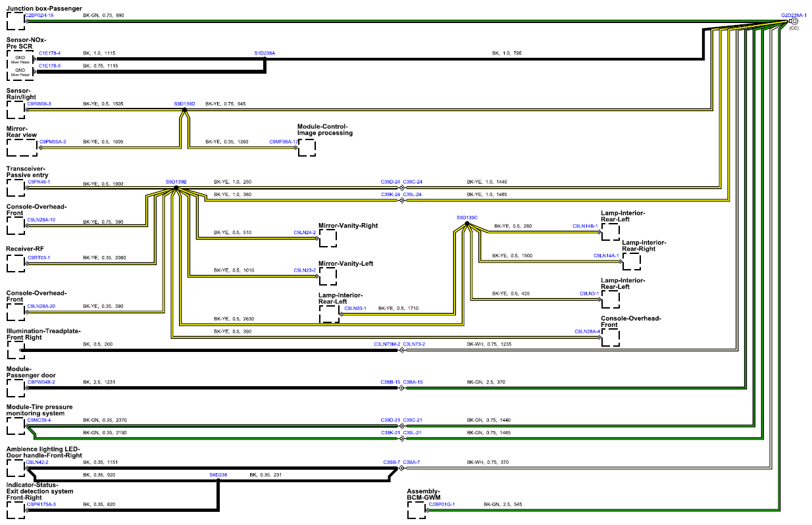Select wire label BK-GN, 2.5, 545
This screenshot has height=525, width=812.
pos(503,505)
